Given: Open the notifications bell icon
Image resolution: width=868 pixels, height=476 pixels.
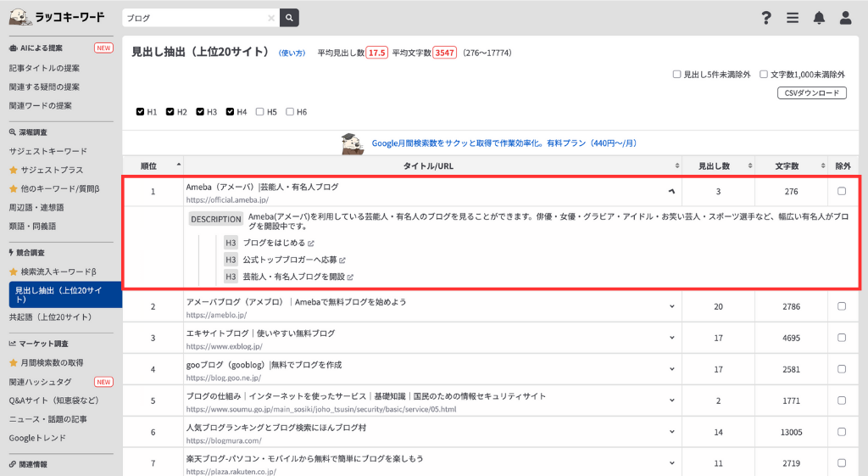Looking at the screenshot, I should (x=819, y=18).
